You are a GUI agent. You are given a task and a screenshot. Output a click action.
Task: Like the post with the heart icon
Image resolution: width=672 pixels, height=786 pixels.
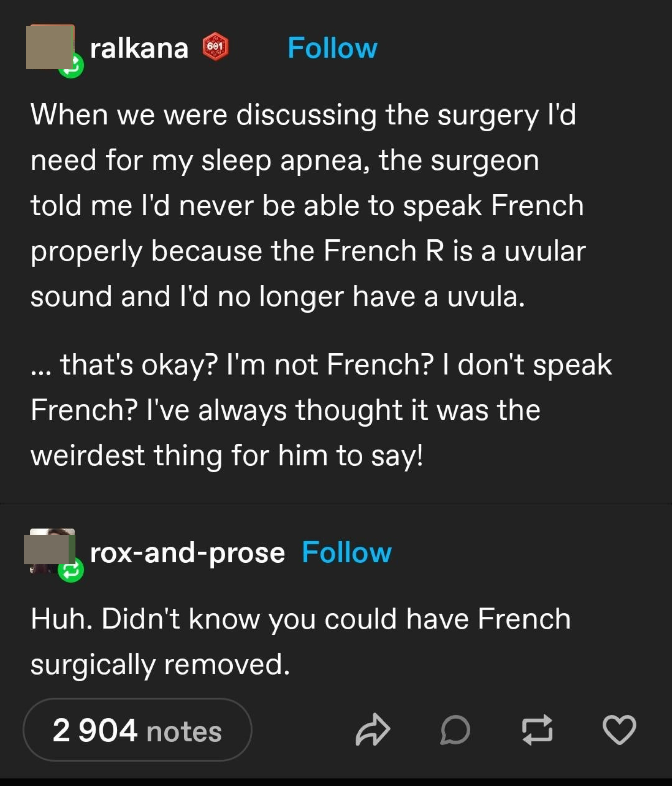[x=619, y=730]
